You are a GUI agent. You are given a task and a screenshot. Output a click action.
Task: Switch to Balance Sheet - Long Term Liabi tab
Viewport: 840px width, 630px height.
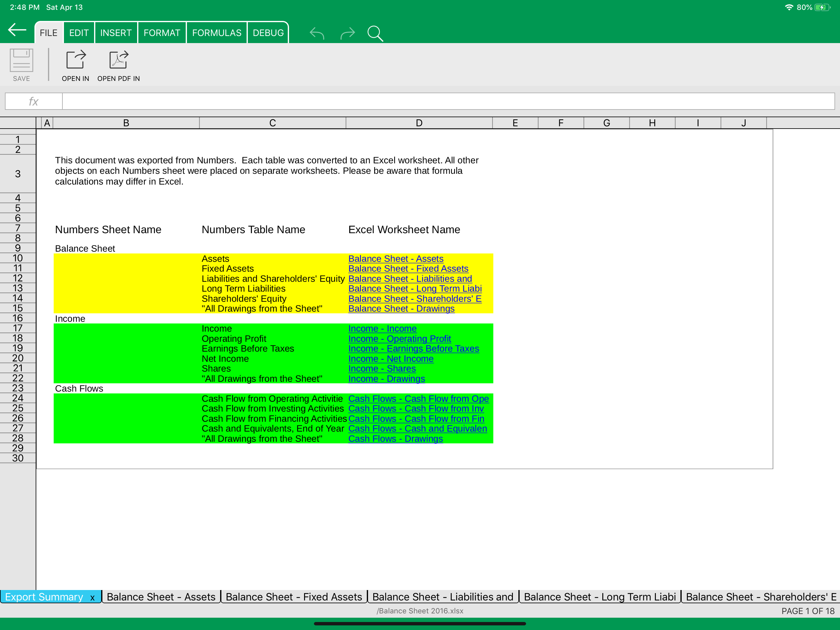(600, 597)
